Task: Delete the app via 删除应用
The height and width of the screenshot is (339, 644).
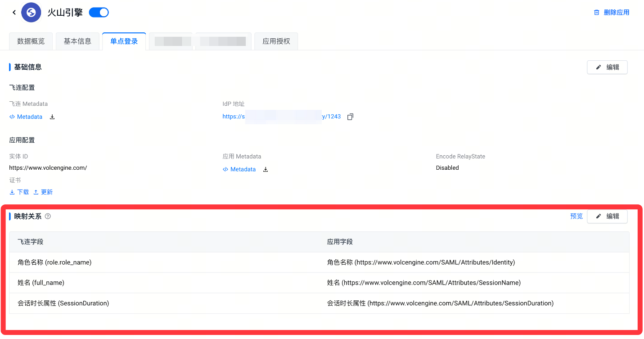Action: [612, 13]
